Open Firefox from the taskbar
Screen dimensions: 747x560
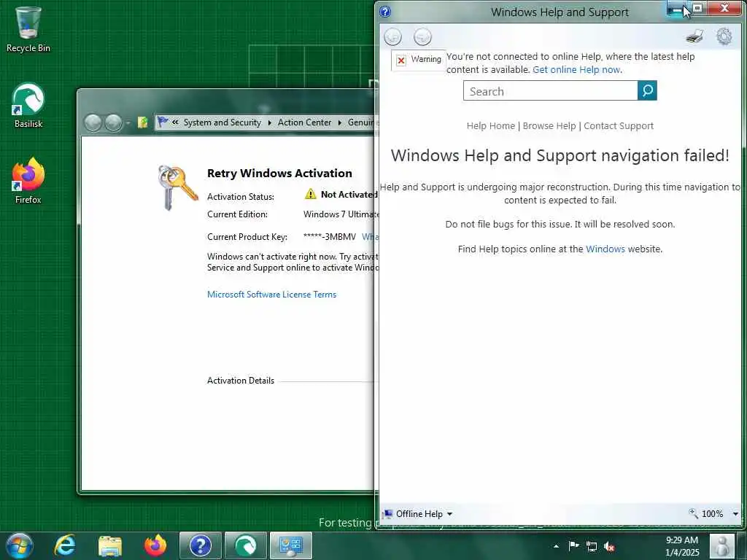[x=155, y=545]
